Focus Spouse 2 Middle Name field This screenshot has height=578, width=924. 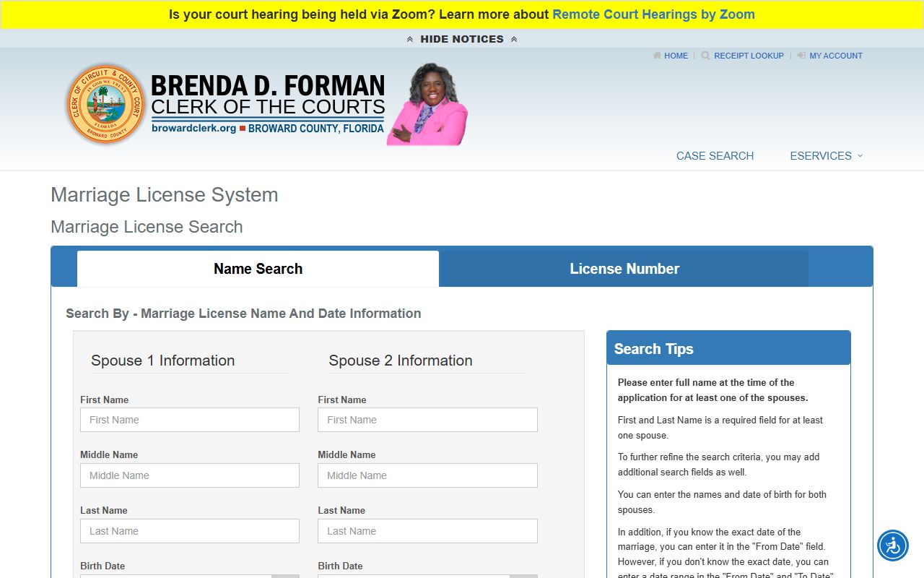[427, 475]
